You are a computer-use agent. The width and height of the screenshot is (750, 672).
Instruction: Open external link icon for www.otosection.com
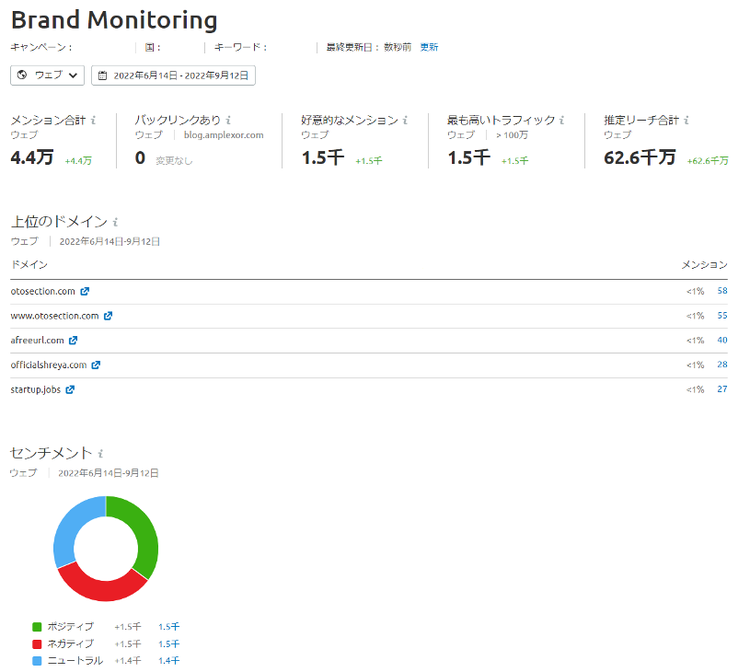[108, 316]
